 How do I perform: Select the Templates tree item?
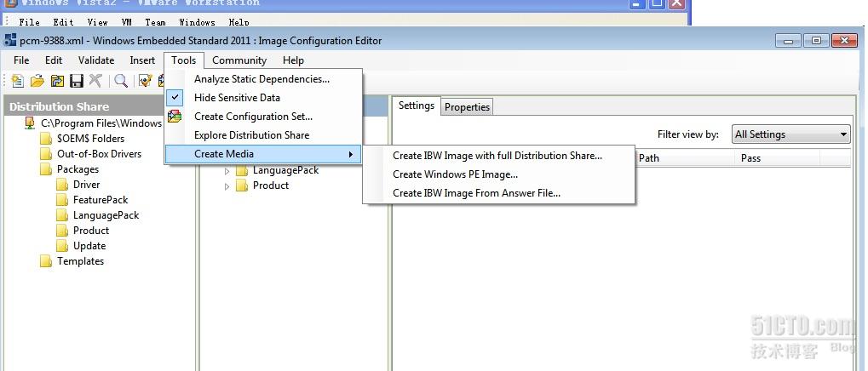coord(80,261)
